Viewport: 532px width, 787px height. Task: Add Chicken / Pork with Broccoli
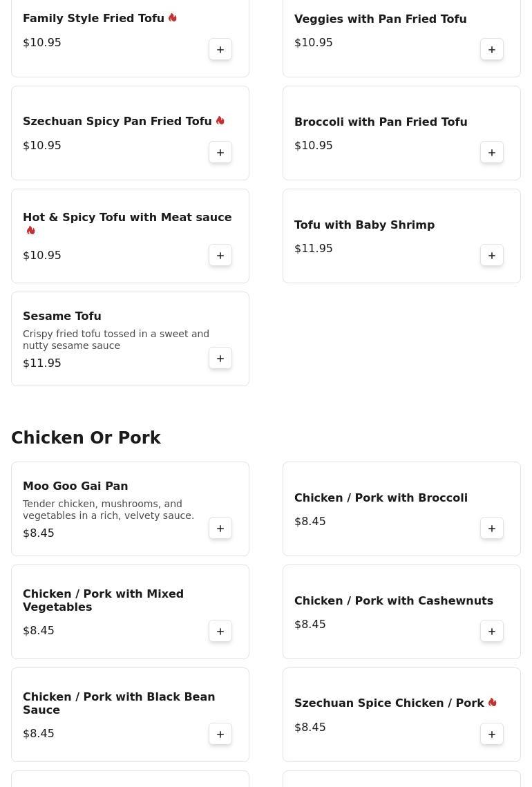pos(492,528)
